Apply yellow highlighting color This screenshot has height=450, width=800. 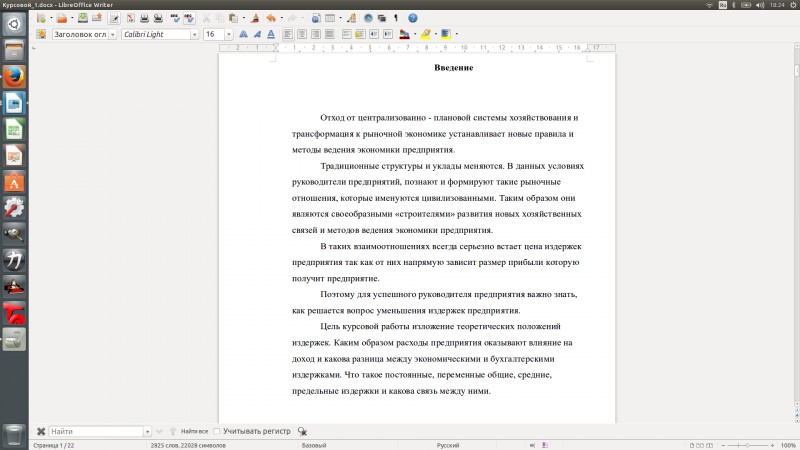pyautogui.click(x=426, y=34)
